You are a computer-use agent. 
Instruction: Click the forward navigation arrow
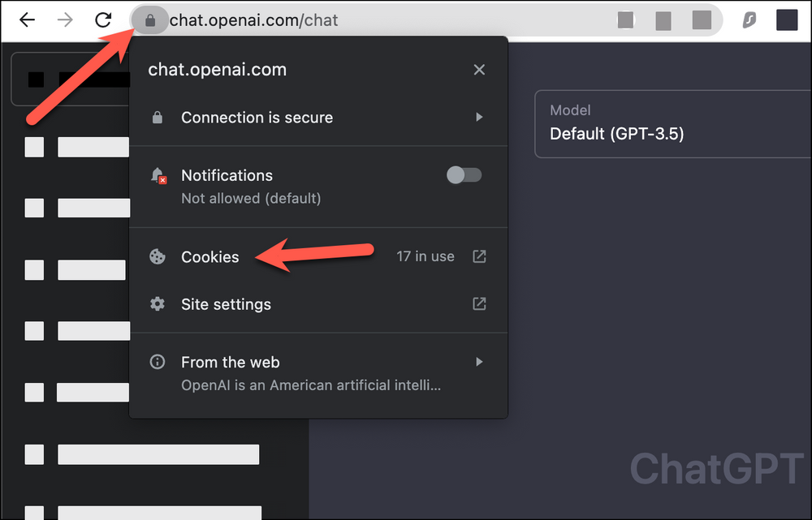coord(64,19)
